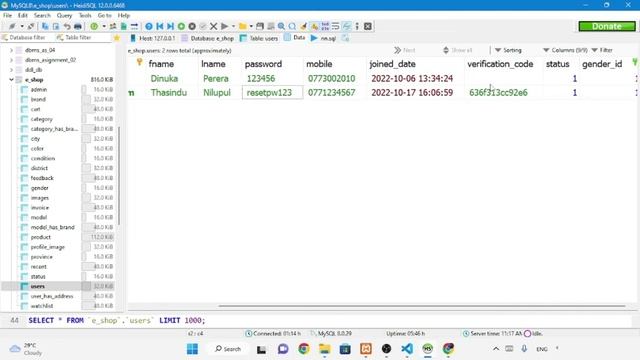Expand the ddl_db database node
This screenshot has height=360, width=640.
11,70
